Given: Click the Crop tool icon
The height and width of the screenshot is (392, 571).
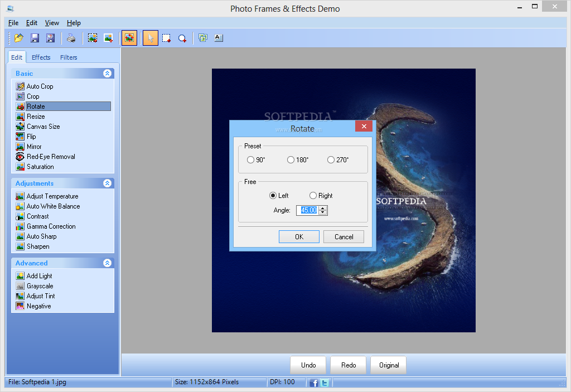Looking at the screenshot, I should tap(20, 96).
